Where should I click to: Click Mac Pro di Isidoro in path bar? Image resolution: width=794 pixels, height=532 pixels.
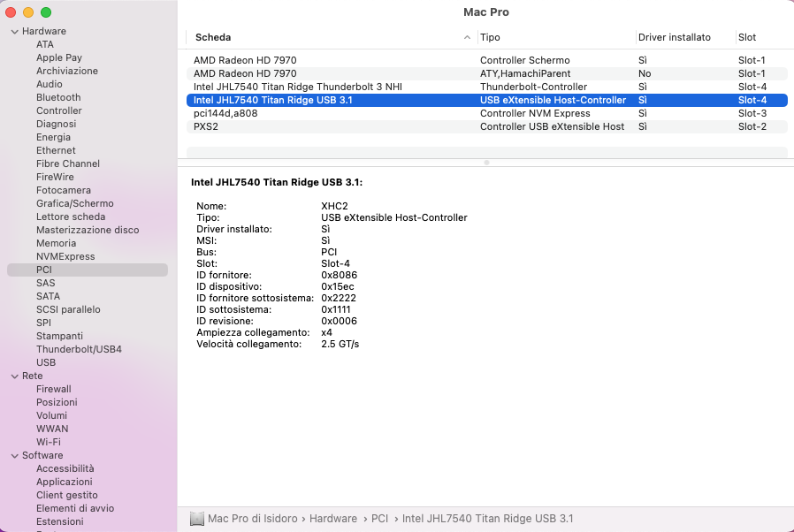(x=252, y=519)
